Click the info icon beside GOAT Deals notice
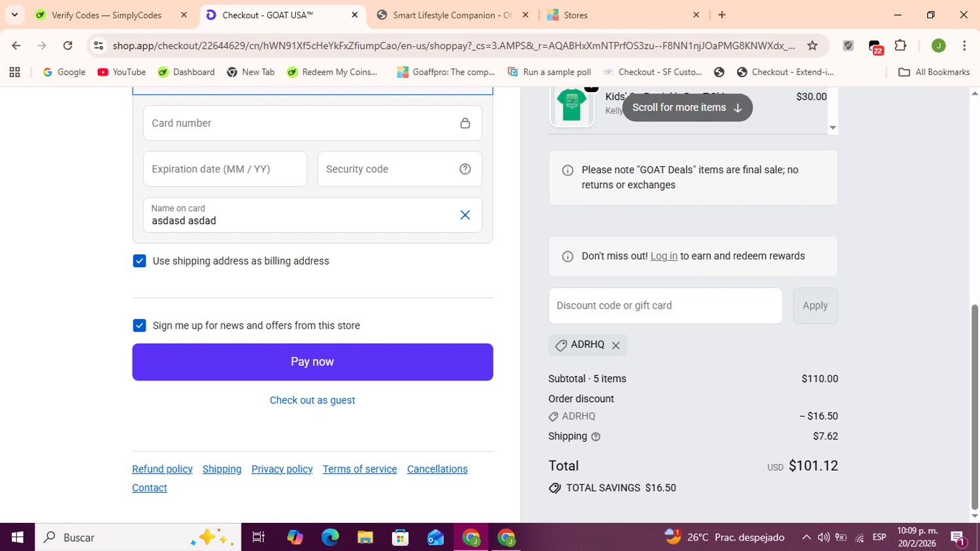 pyautogui.click(x=568, y=171)
